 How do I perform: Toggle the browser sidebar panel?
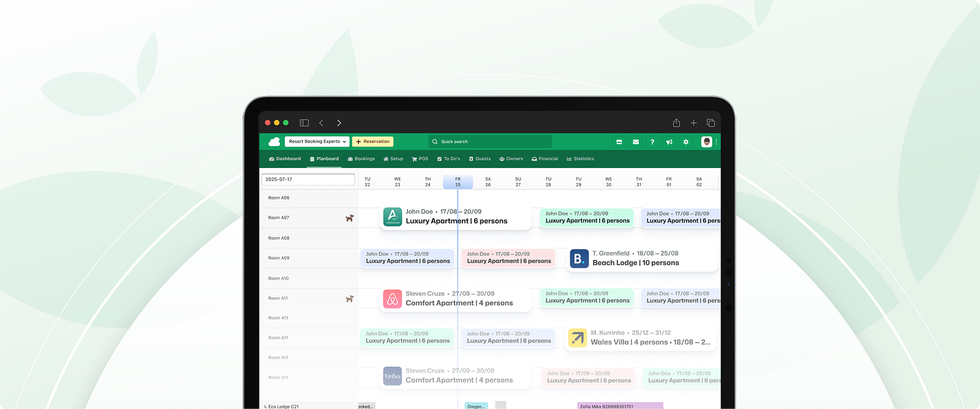[x=304, y=123]
